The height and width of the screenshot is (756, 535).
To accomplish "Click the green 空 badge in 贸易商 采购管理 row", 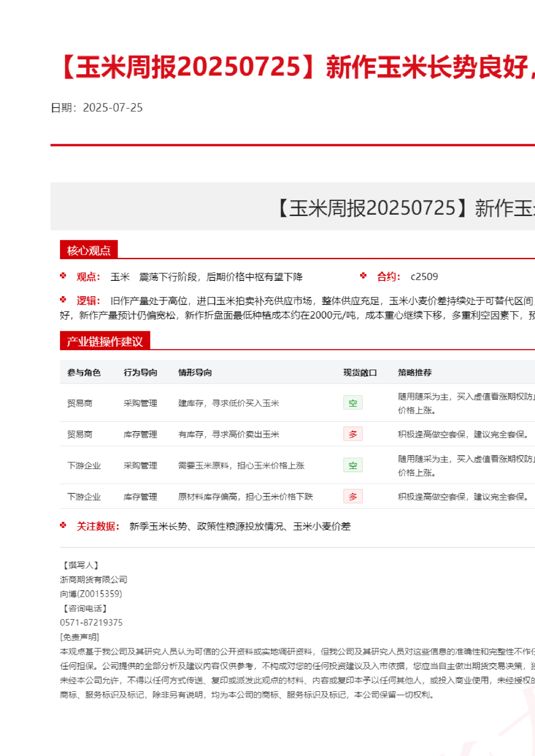I will point(353,403).
